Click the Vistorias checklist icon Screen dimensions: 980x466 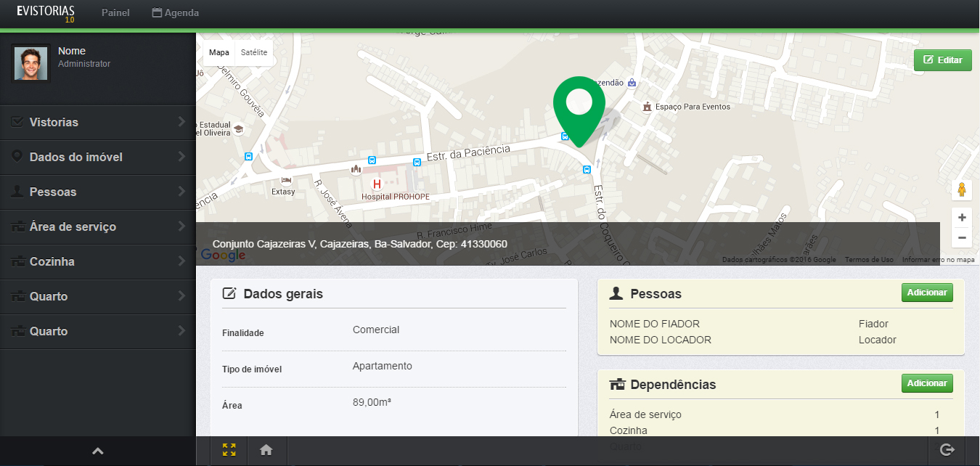pos(17,122)
